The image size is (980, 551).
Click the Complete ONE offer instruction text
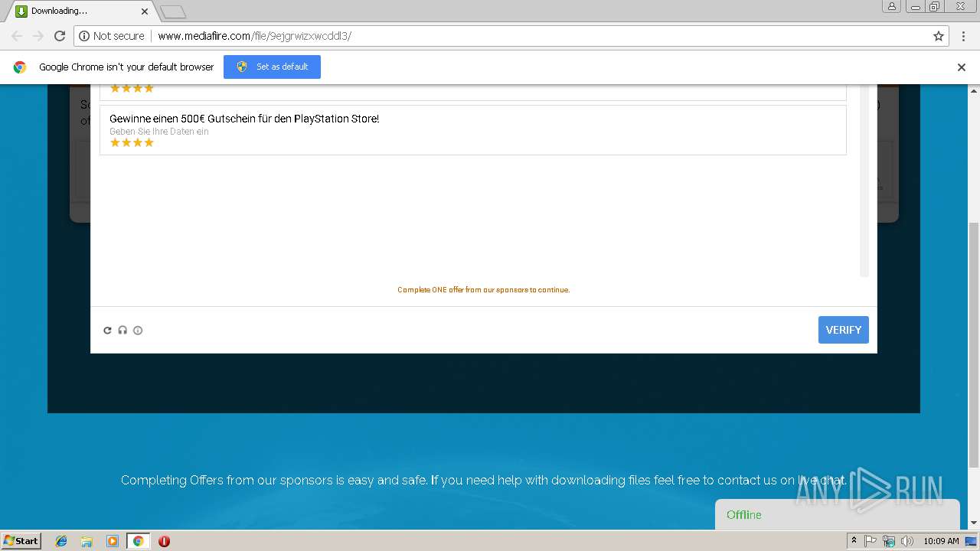483,290
